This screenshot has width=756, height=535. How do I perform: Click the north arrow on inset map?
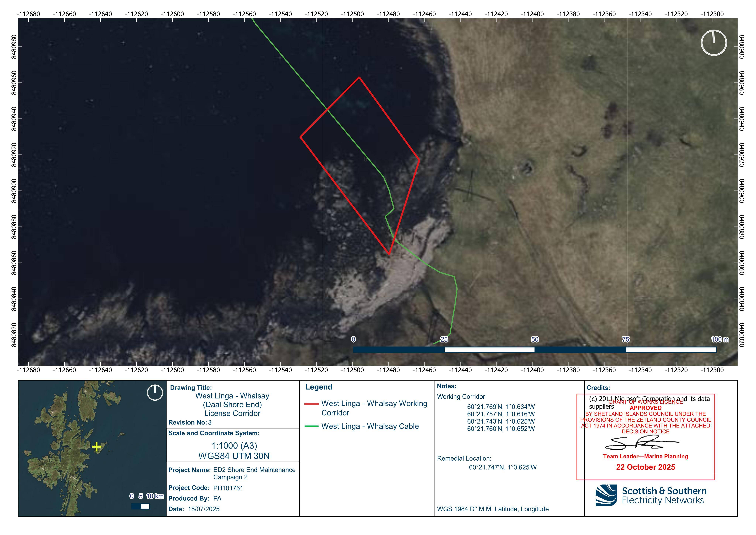[x=155, y=393]
